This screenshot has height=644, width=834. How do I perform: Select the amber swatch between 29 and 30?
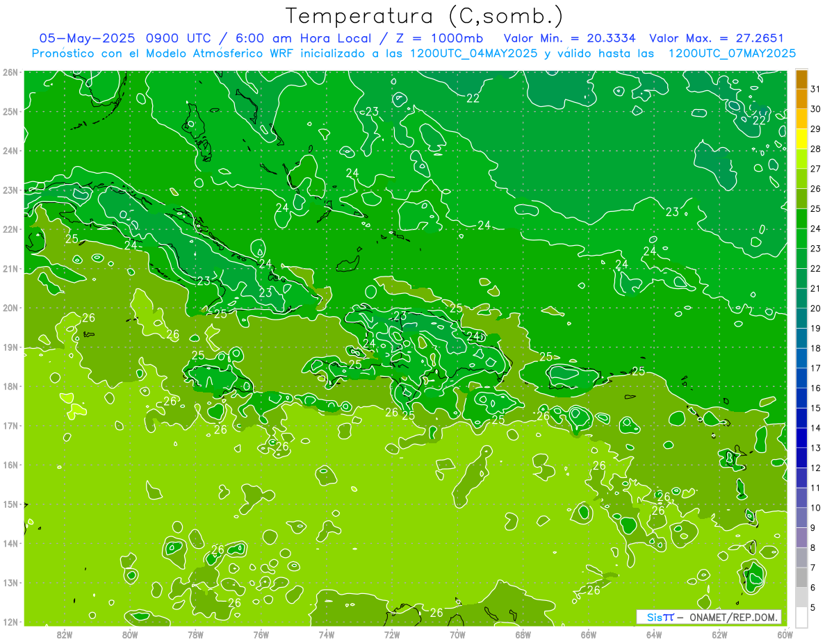(801, 119)
